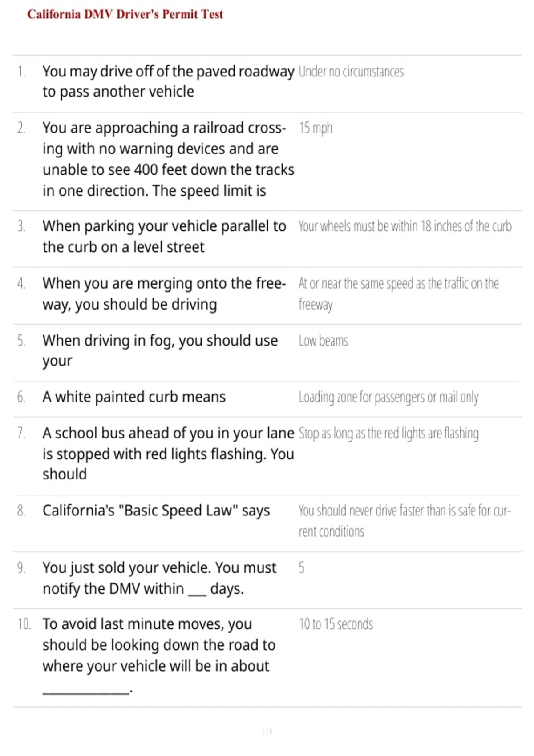
Task: Select the school bus red lights question
Action: (x=168, y=454)
